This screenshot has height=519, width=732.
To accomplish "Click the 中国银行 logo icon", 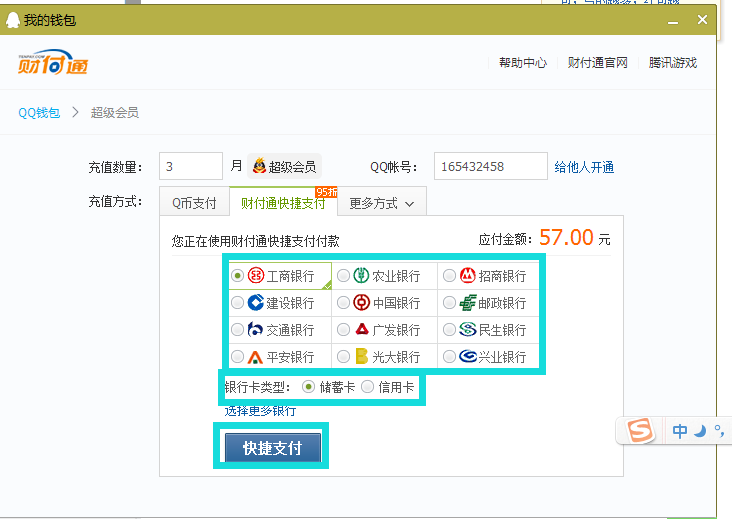I will (361, 302).
